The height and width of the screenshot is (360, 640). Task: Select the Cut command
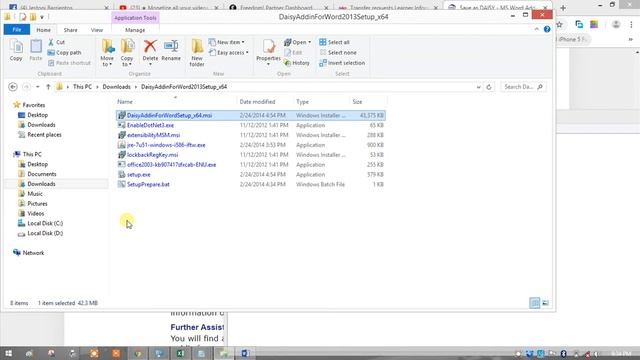[x=56, y=42]
